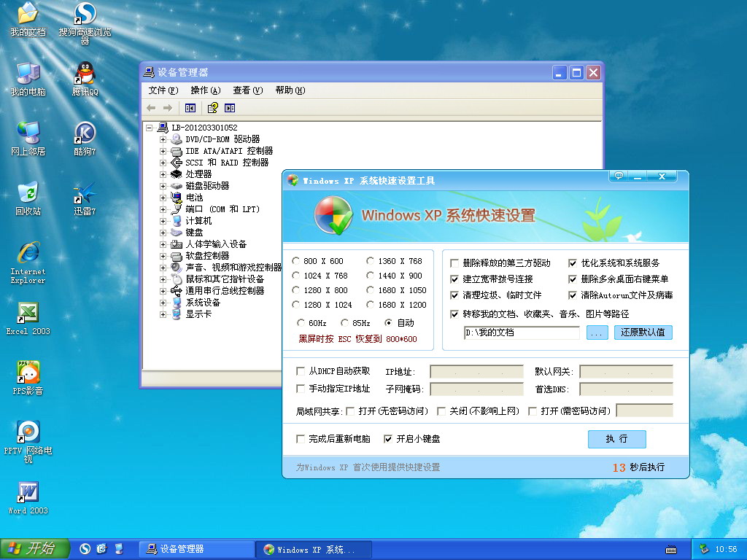Click the last Device Manager toolbar icon
This screenshot has height=560, width=747.
(x=230, y=108)
